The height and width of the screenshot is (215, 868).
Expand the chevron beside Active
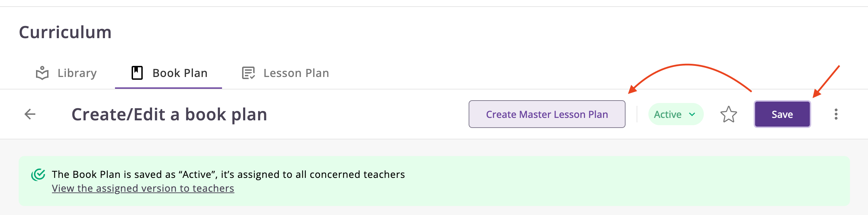[x=692, y=114]
